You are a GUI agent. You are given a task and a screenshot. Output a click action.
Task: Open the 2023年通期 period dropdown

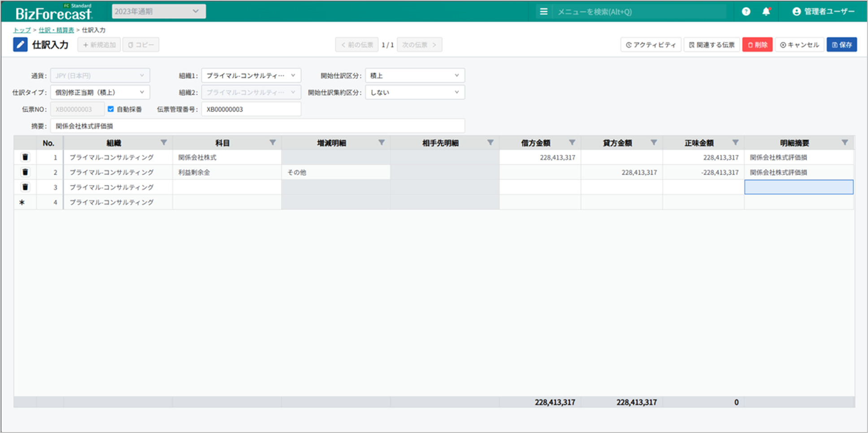[159, 12]
